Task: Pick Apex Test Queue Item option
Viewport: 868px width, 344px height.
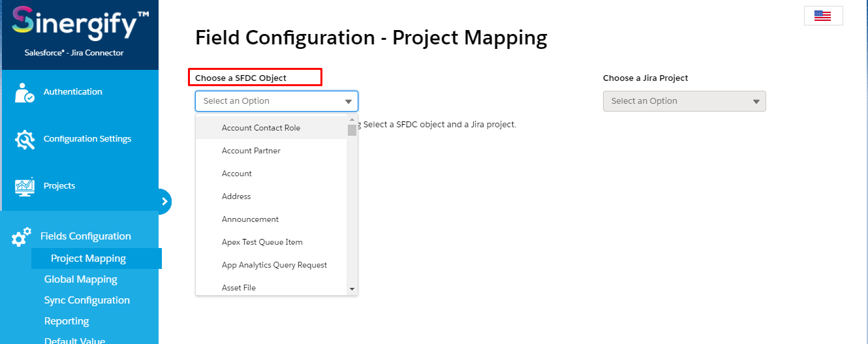Action: pos(271,242)
